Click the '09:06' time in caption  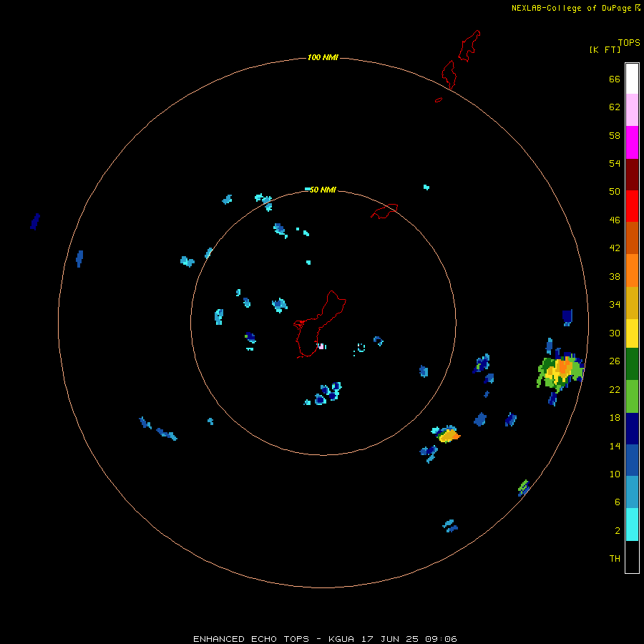[440, 639]
